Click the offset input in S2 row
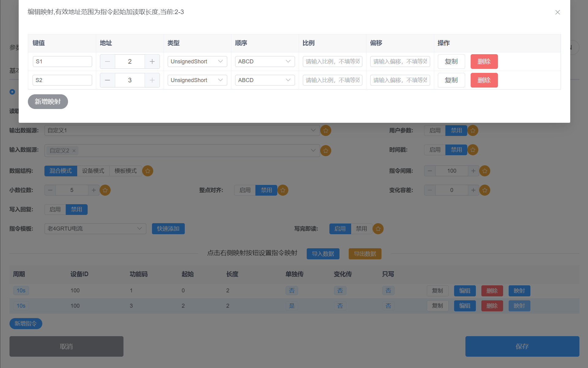This screenshot has height=368, width=588. pyautogui.click(x=400, y=80)
